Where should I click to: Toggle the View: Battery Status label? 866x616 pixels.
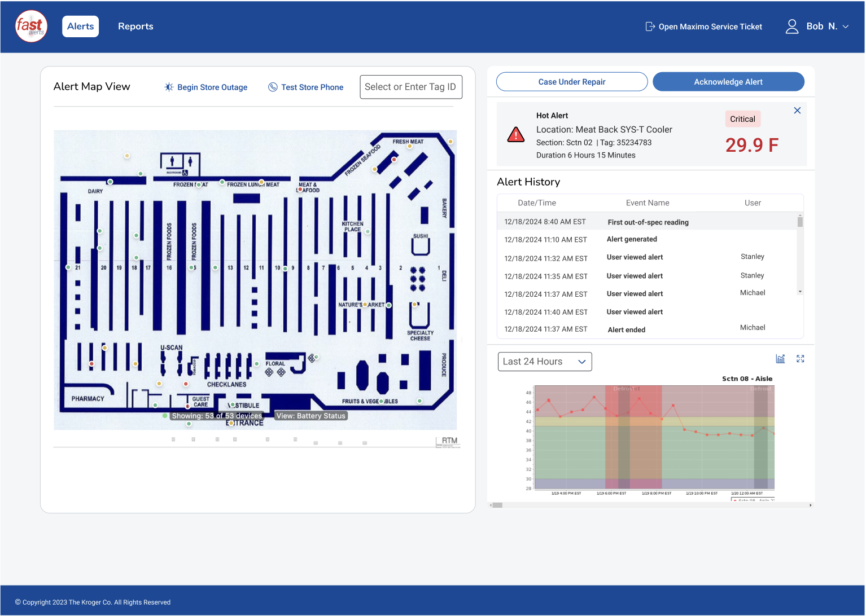(311, 416)
